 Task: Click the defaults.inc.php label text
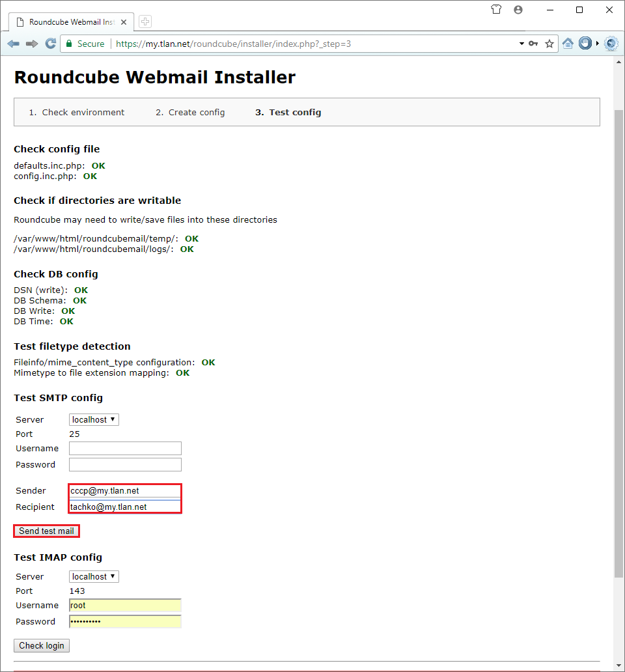(x=49, y=166)
